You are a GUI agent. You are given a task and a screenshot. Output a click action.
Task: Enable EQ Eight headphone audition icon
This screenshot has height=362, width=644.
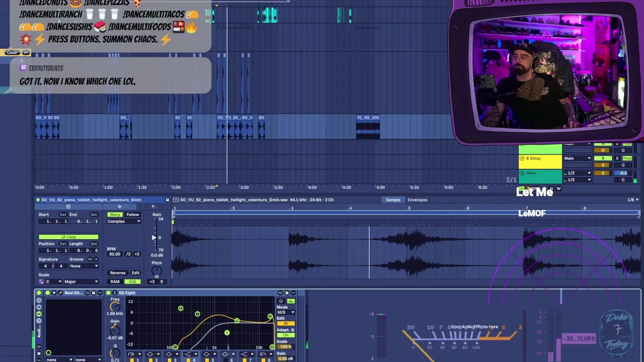[281, 301]
